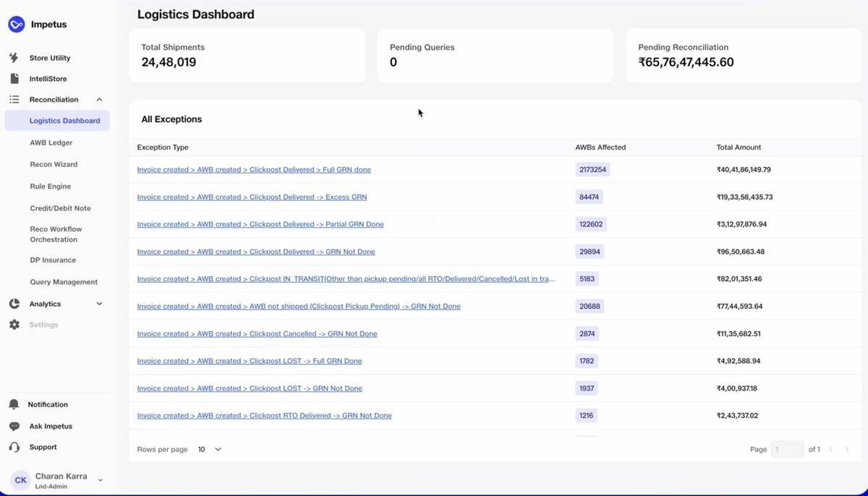The image size is (868, 496).
Task: Open the Clickpost Cancelled exception link
Action: [x=257, y=333]
